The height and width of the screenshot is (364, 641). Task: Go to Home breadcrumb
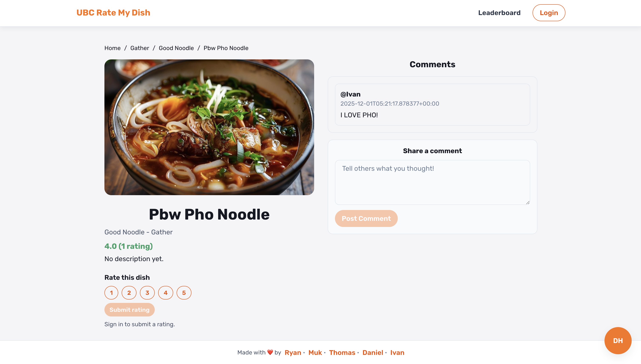(x=112, y=48)
